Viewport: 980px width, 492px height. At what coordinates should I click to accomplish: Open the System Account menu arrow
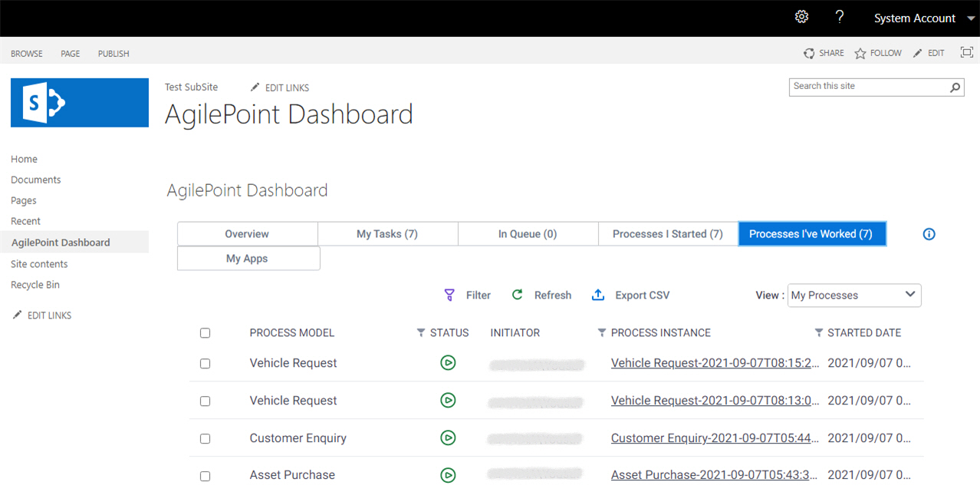(972, 18)
